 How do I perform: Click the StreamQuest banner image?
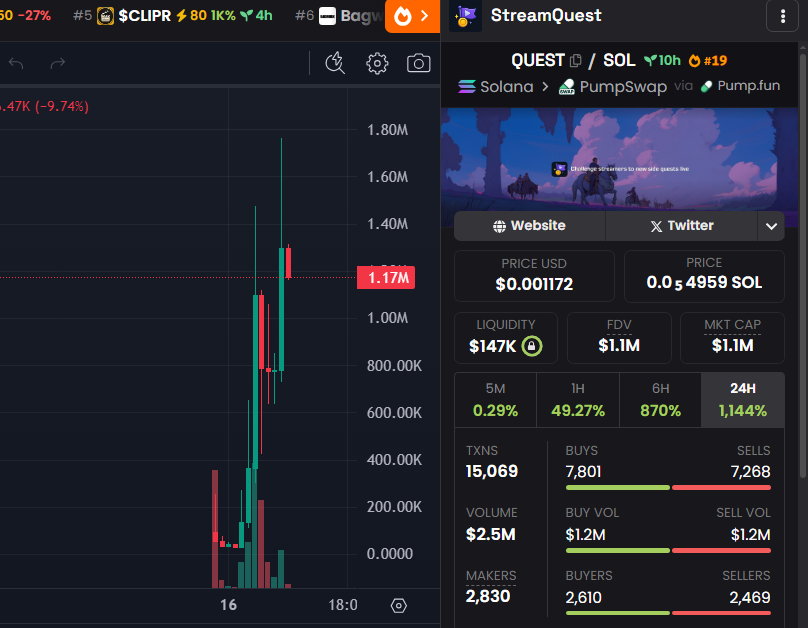[619, 160]
